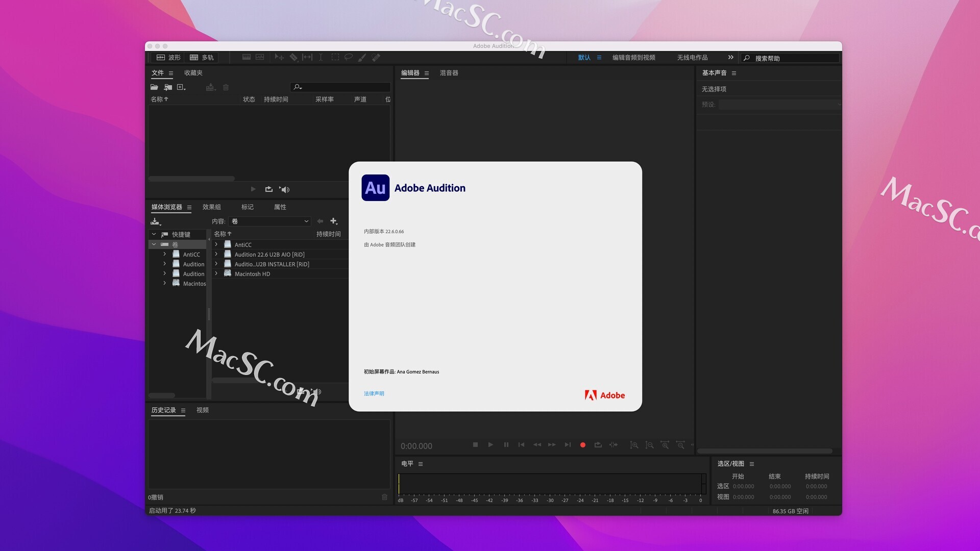The height and width of the screenshot is (551, 980).
Task: Click Zoom Out (Time) icon
Action: [680, 445]
